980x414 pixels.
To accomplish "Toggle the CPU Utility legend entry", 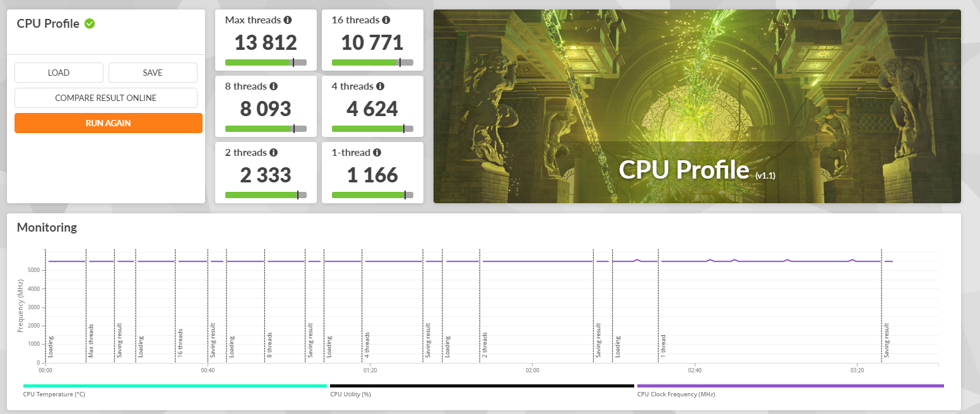I will pyautogui.click(x=482, y=389).
